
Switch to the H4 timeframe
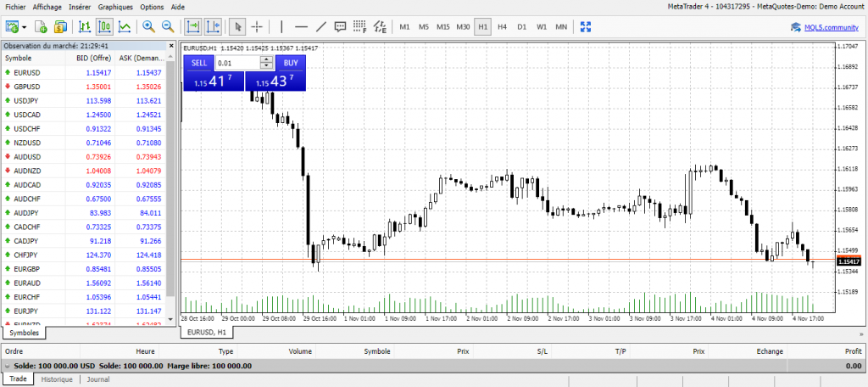coord(502,26)
